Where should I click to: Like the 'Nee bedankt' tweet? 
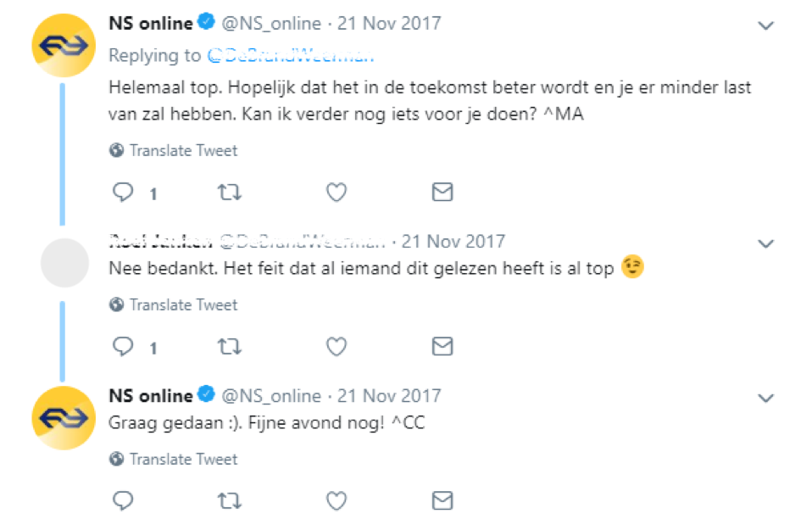[x=336, y=347]
